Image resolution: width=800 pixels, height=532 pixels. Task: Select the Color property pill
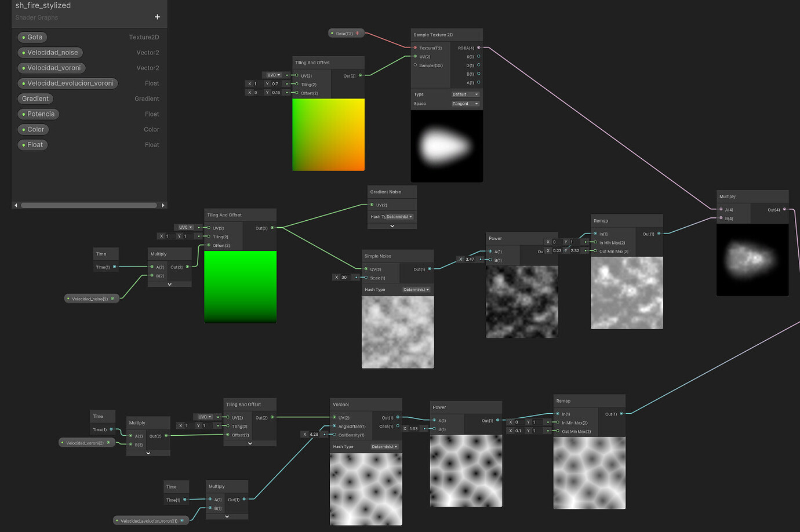[x=32, y=130]
